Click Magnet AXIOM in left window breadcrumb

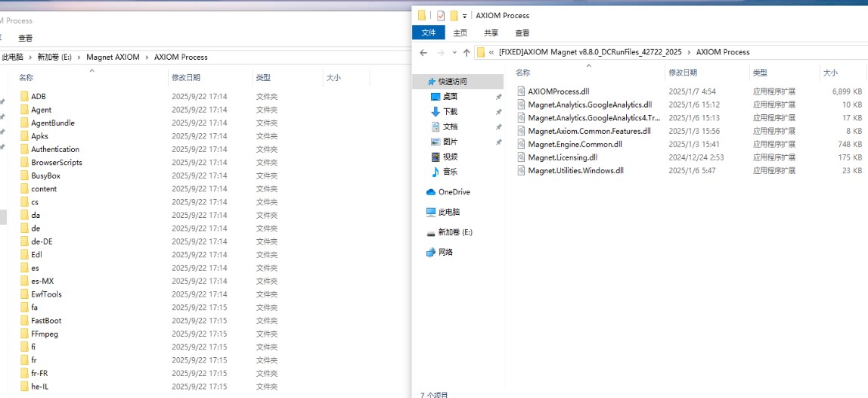113,57
